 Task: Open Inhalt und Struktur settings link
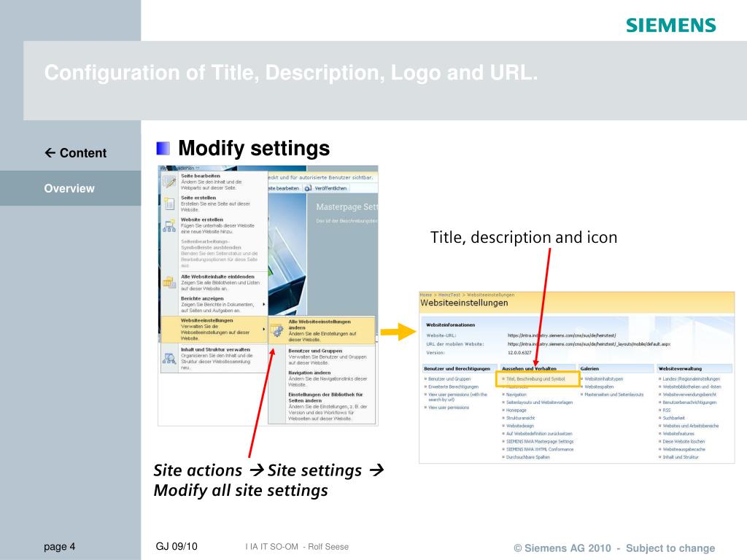(681, 457)
